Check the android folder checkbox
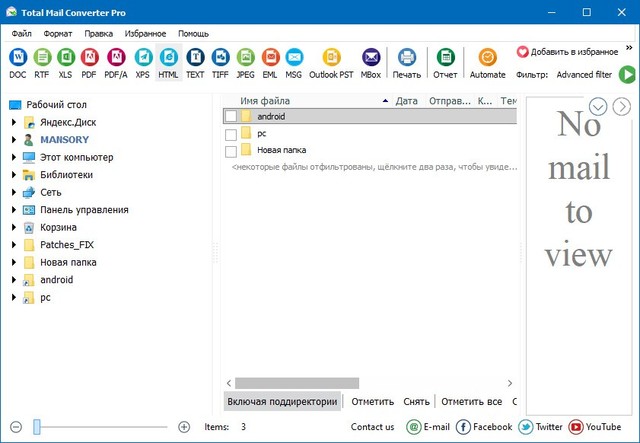Viewport: 640px width, 443px height. pyautogui.click(x=231, y=117)
